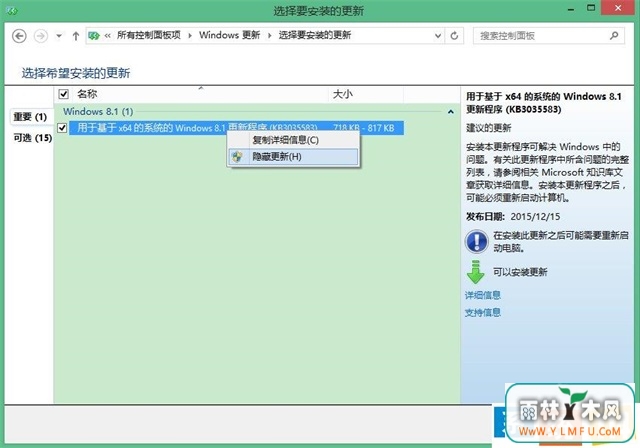
Task: Expand the address bar history dropdown
Action: [438, 36]
